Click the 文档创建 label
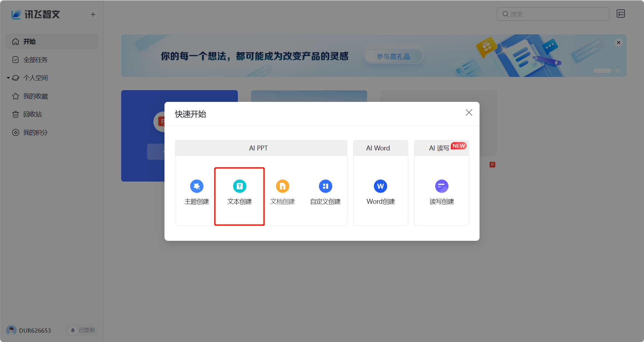 pos(283,202)
